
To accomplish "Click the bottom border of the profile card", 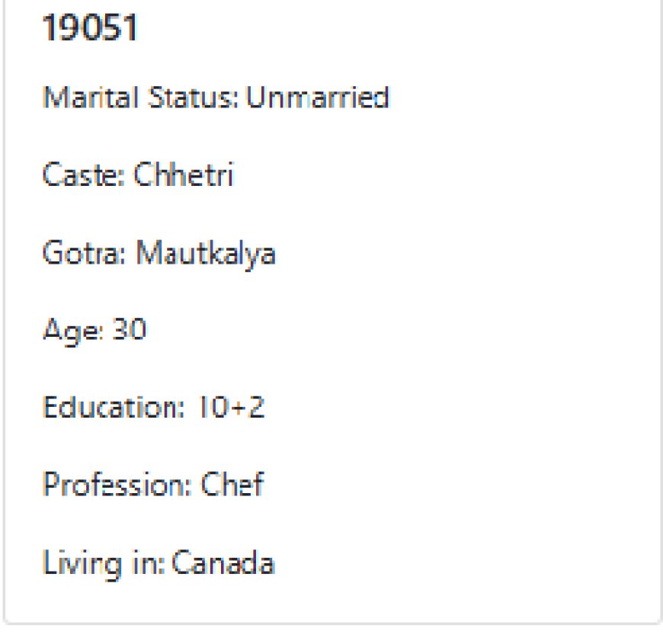I will click(332, 624).
